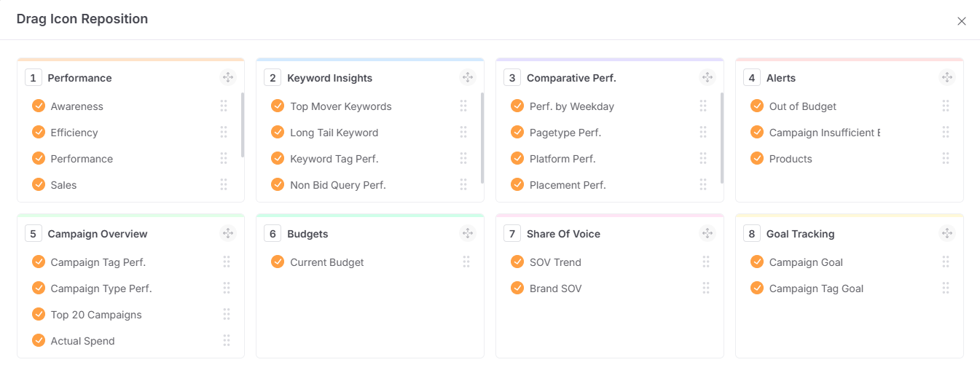Click the move icon on Keyword Insights card
The height and width of the screenshot is (365, 980).
click(x=468, y=77)
